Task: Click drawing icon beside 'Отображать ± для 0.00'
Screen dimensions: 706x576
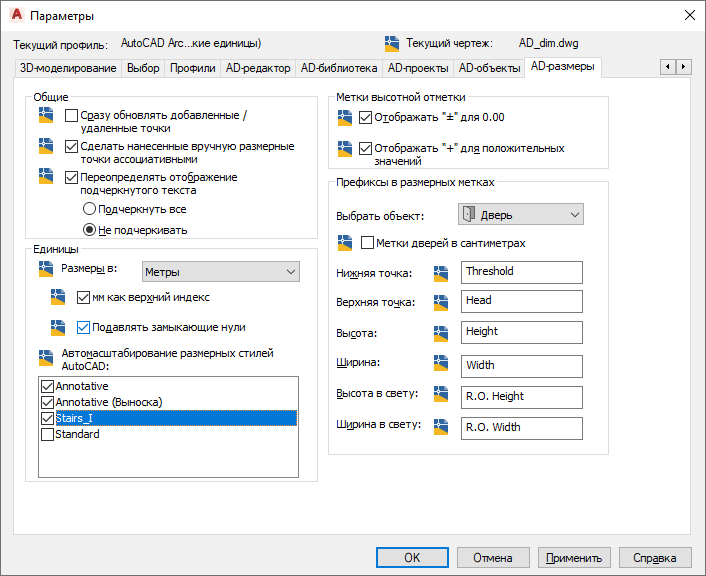Action: [x=345, y=118]
